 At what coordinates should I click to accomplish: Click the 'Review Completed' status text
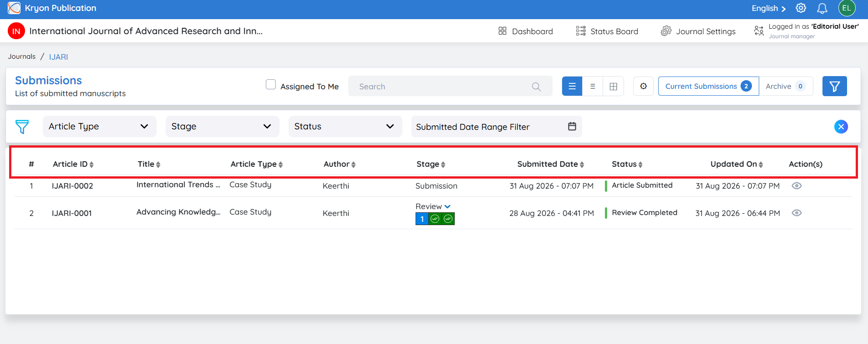645,213
